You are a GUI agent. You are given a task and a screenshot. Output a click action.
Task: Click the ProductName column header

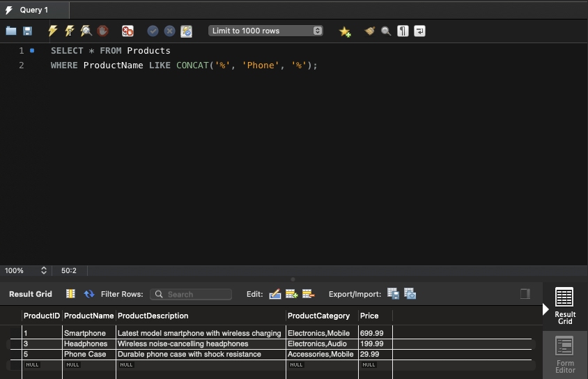[x=88, y=316]
